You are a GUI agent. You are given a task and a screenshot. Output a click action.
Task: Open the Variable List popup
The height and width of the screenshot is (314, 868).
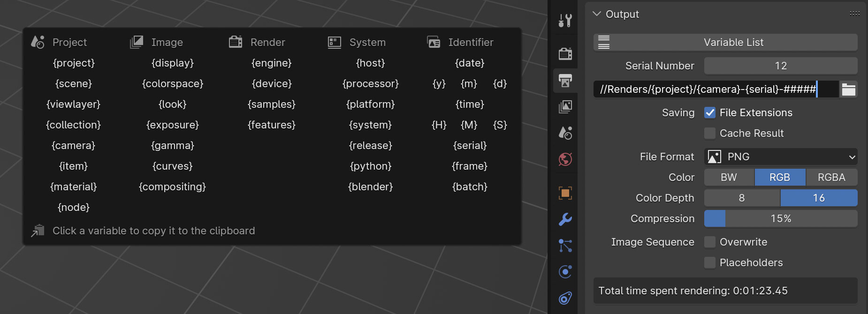(x=725, y=42)
